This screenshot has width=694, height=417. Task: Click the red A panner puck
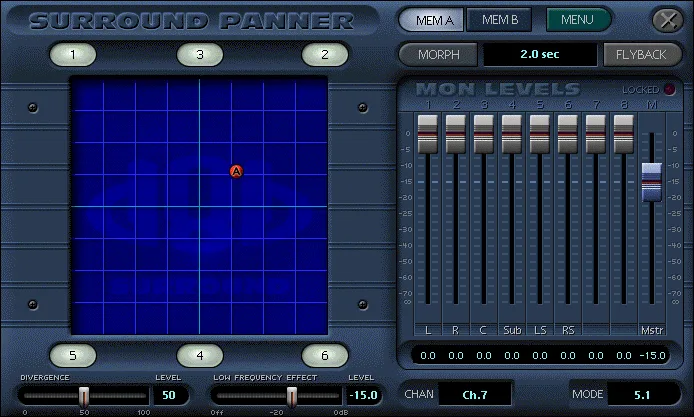tap(236, 171)
